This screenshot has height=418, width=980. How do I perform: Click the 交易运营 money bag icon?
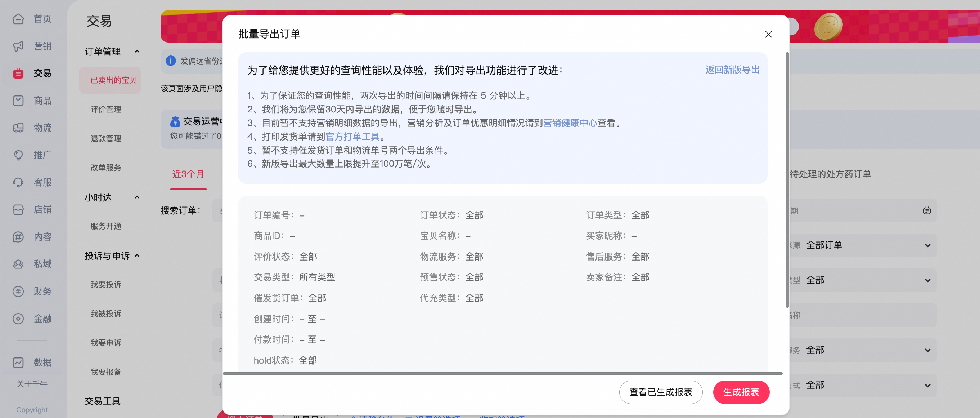coord(175,121)
